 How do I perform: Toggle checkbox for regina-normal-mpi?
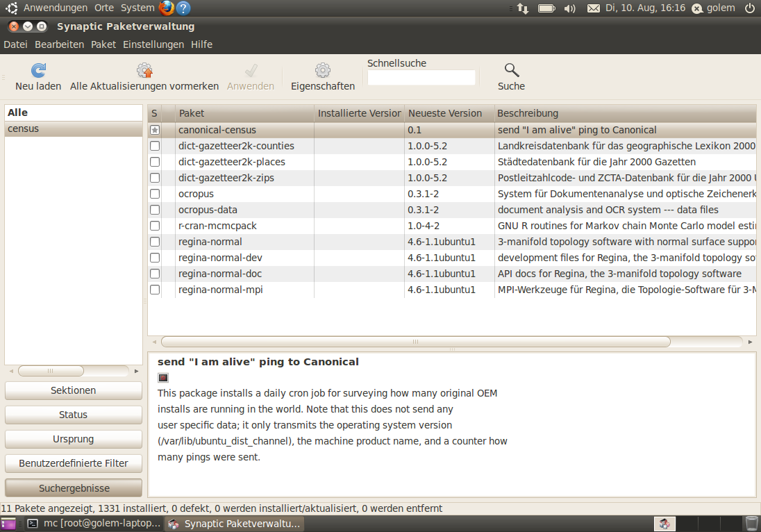[x=155, y=290]
